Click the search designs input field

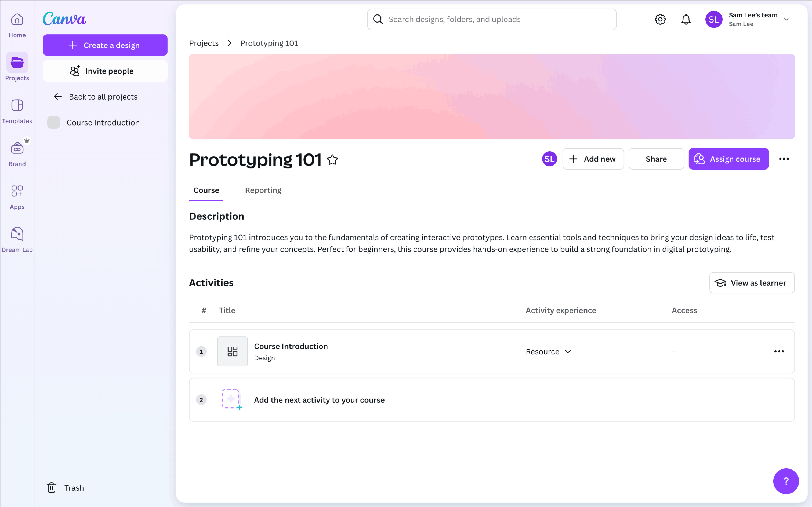tap(496, 19)
